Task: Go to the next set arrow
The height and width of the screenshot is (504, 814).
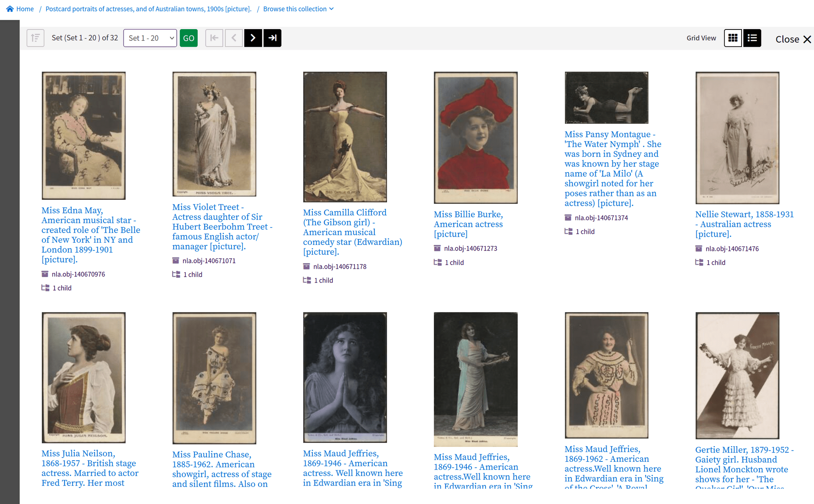Action: pyautogui.click(x=253, y=38)
